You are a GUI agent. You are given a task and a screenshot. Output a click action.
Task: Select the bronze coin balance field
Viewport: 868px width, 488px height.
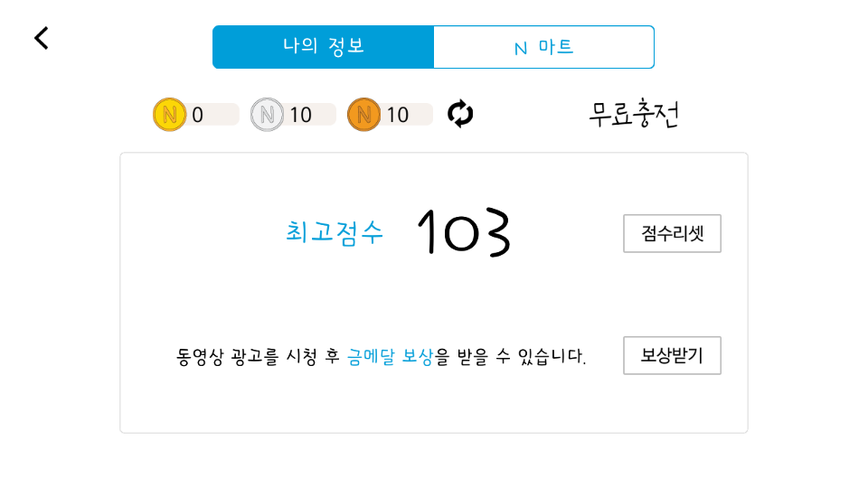point(406,115)
